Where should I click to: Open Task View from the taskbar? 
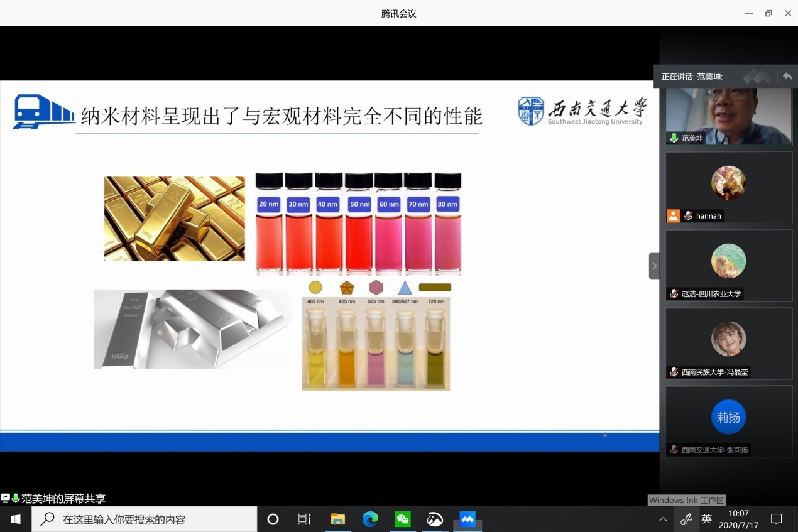(304, 519)
